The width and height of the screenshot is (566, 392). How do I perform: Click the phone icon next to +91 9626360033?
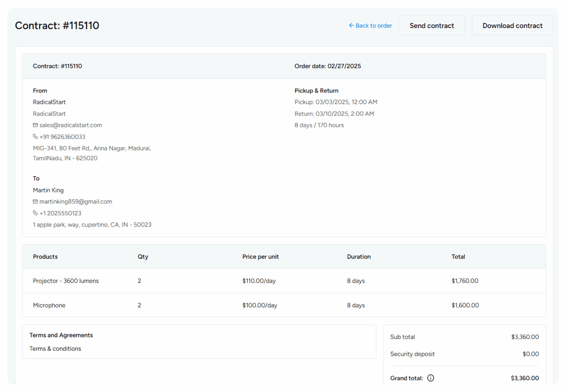(35, 137)
